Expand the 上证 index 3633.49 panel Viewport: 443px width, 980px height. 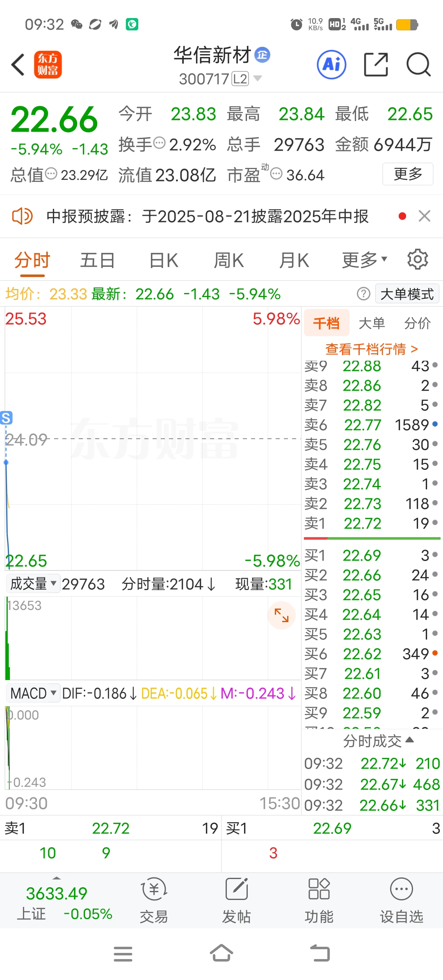point(57,902)
